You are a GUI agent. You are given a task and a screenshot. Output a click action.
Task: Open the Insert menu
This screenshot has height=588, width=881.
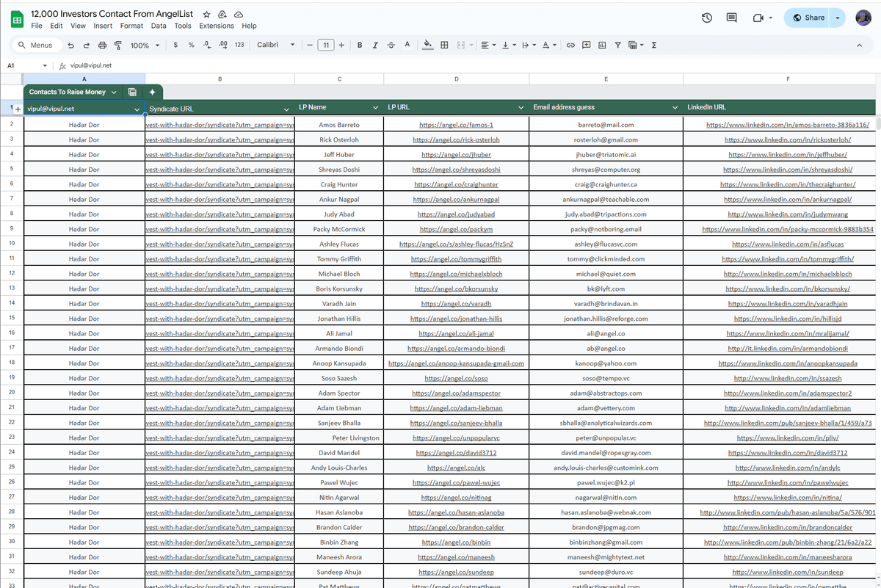[103, 26]
